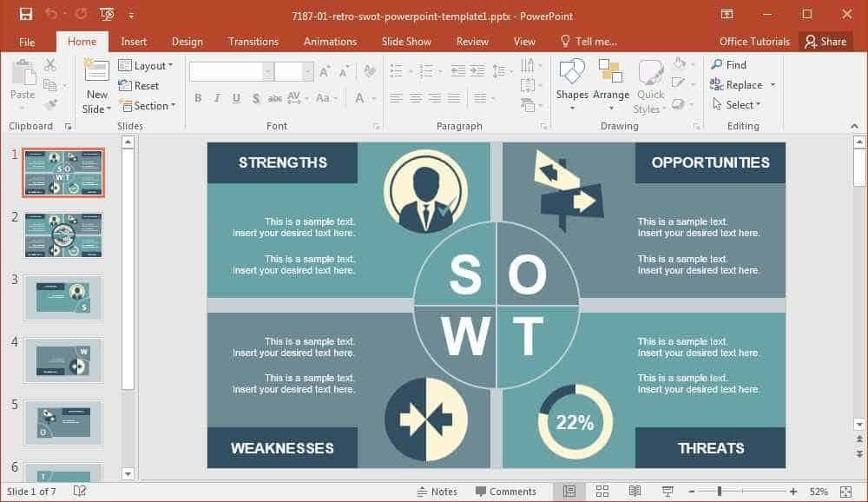
Task: Select slide 3 thumbnail
Action: pyautogui.click(x=63, y=298)
